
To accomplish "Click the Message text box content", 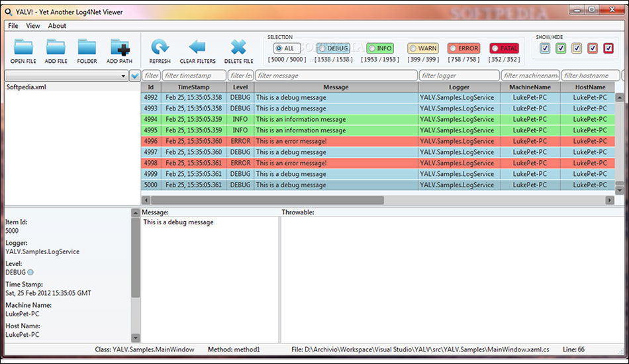I will (179, 222).
